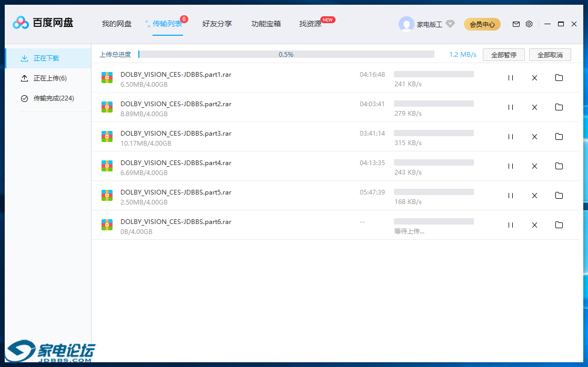Click the 全部暂停 button

click(x=503, y=55)
